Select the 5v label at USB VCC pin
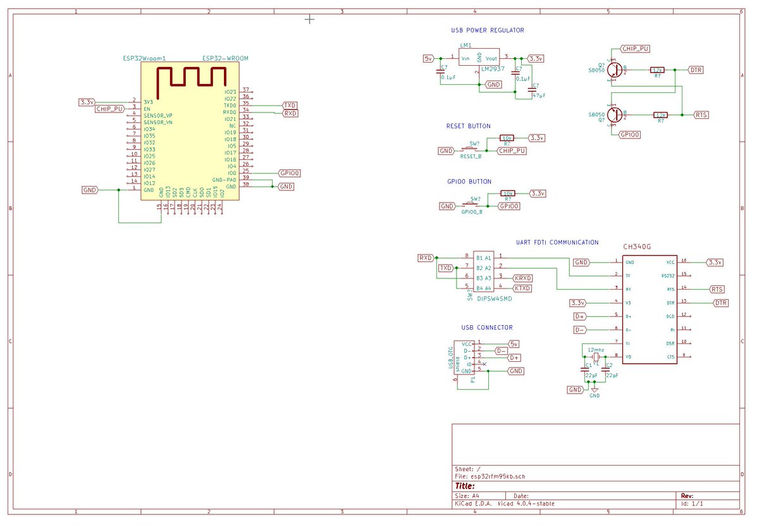Viewport: 759px width, 532px height. (514, 344)
